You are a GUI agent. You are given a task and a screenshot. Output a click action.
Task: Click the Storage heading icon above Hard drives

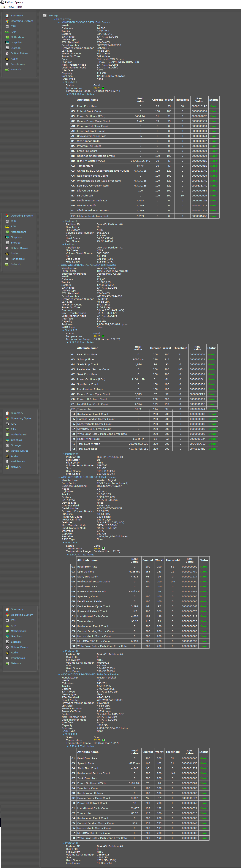45,15
